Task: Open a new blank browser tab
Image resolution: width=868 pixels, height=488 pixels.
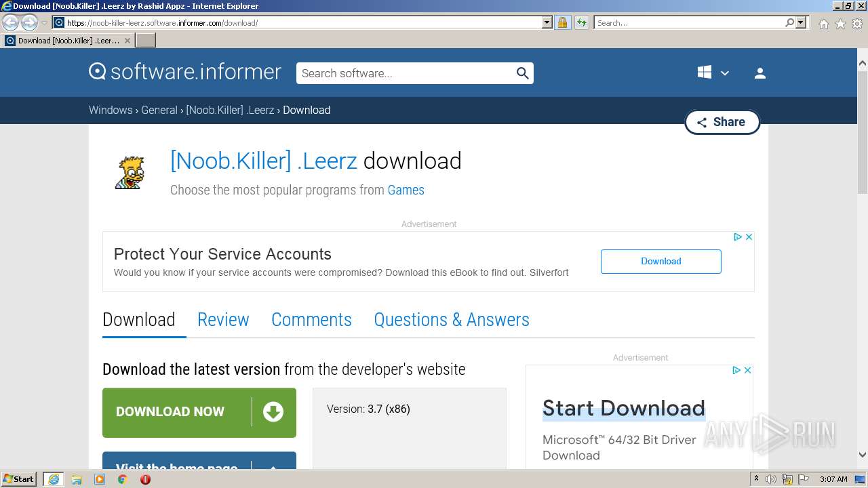Action: click(146, 41)
